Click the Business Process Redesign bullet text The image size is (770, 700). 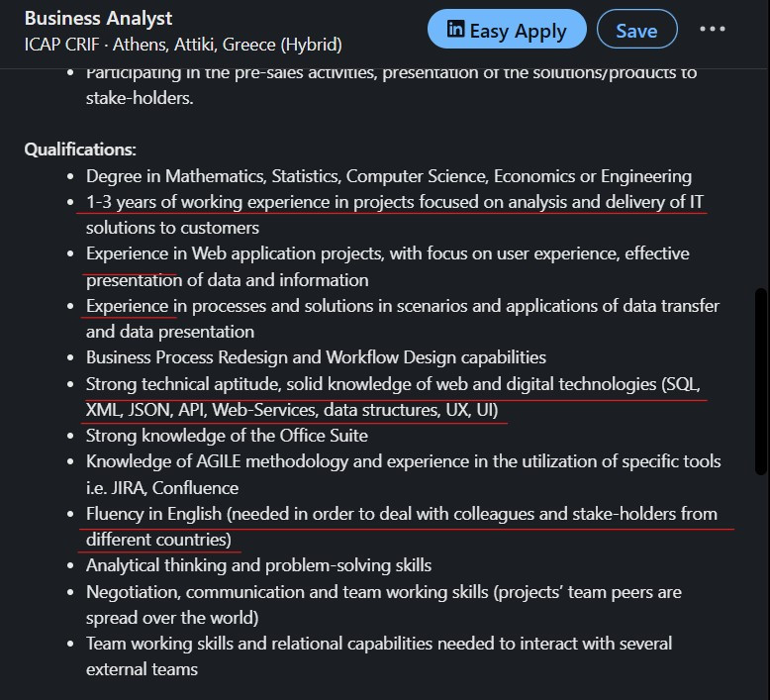click(x=316, y=357)
